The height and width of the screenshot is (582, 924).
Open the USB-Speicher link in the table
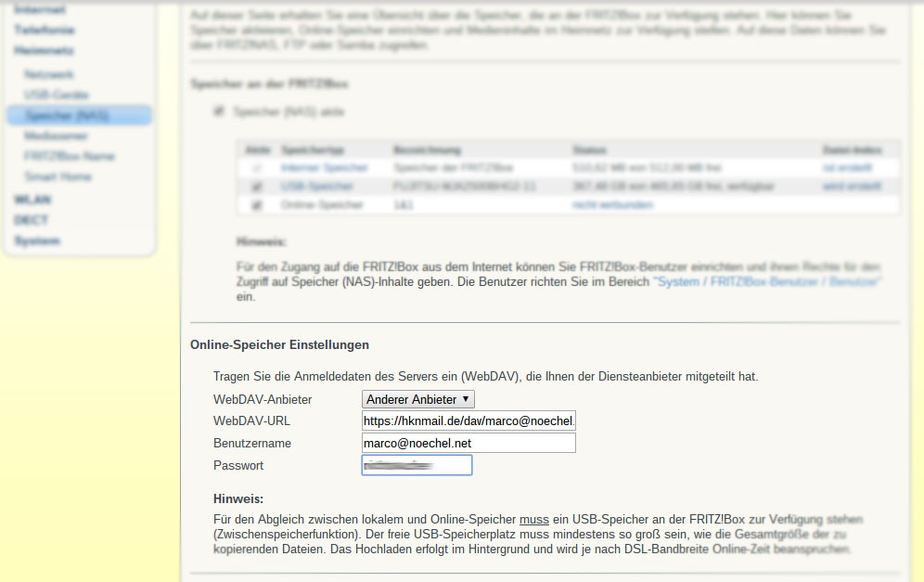pyautogui.click(x=317, y=187)
